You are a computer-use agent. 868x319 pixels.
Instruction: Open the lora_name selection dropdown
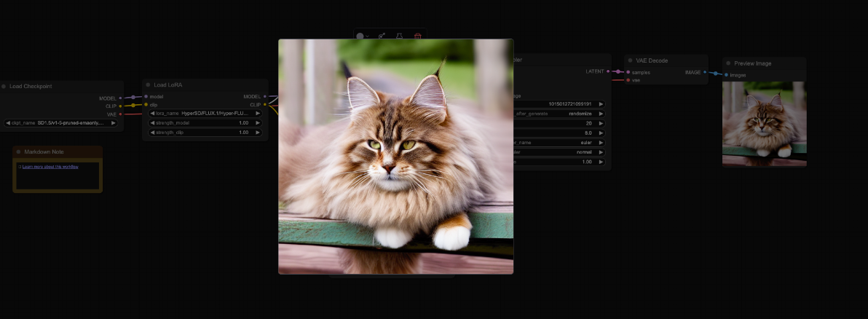click(205, 114)
